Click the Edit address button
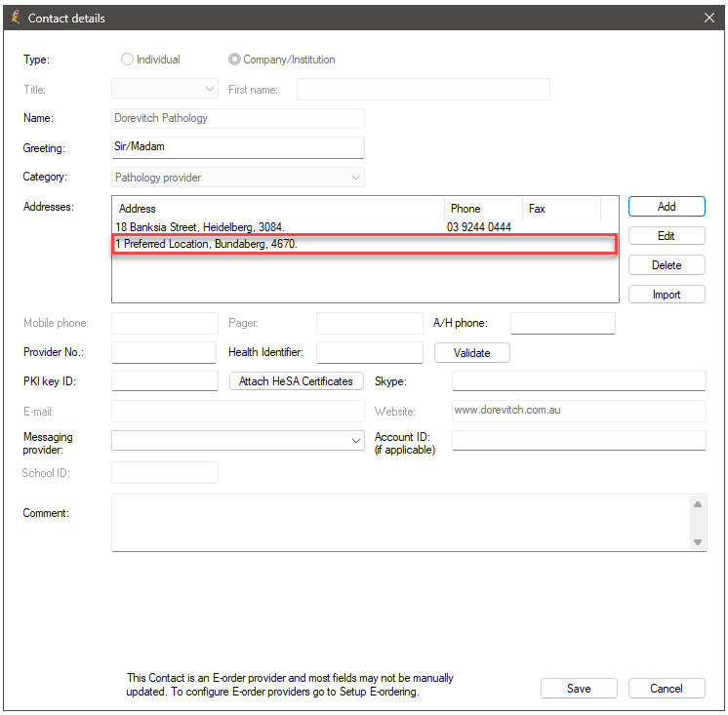The image size is (728, 715). click(x=667, y=236)
